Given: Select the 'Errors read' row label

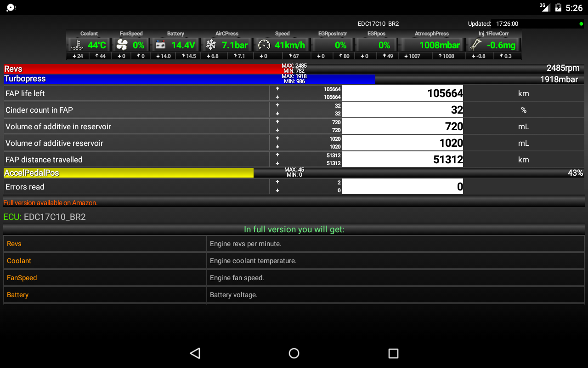Looking at the screenshot, I should (x=25, y=187).
